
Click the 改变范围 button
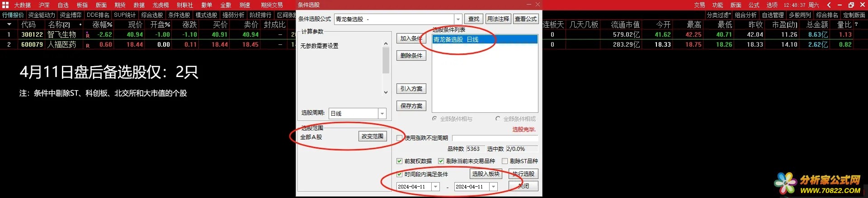pos(373,136)
